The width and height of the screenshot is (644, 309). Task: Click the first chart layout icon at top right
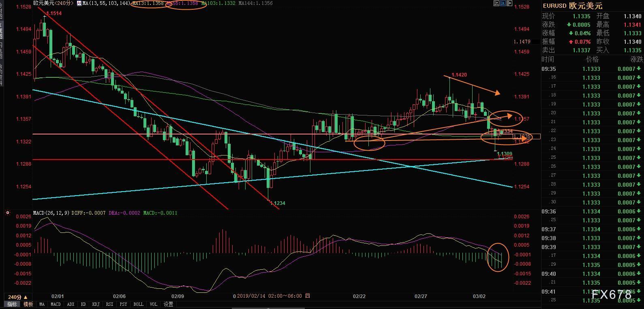pos(496,3)
